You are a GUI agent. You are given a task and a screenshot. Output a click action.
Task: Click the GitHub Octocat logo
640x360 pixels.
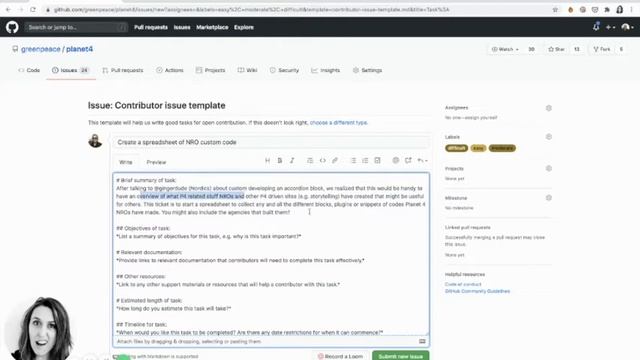(12, 27)
